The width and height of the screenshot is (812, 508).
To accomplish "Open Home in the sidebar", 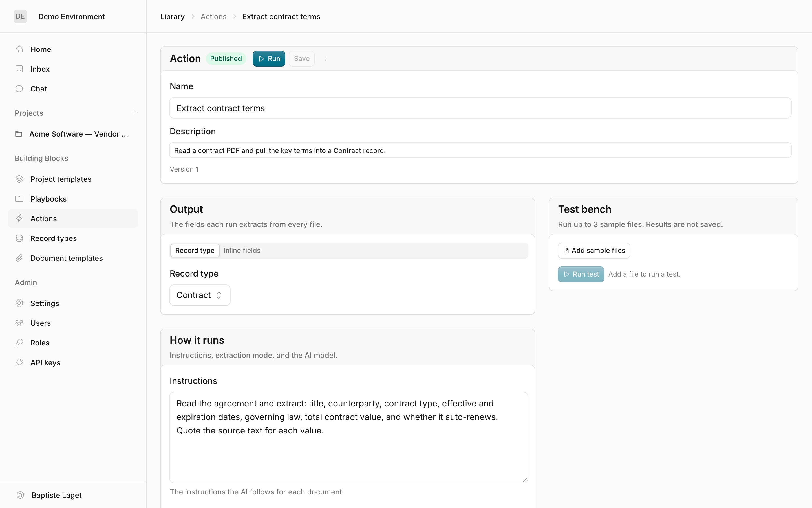I will click(73, 49).
